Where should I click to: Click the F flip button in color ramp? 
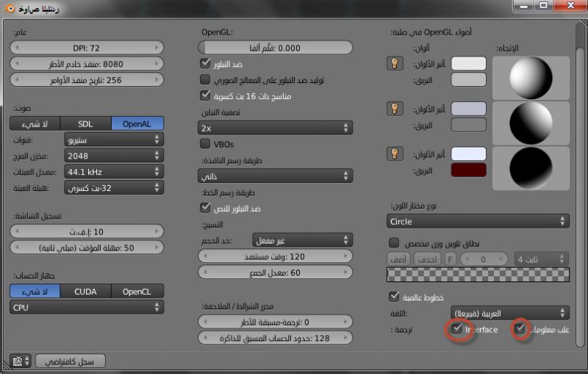point(450,259)
